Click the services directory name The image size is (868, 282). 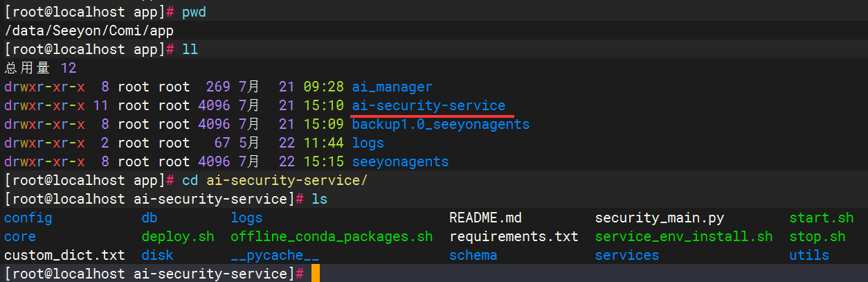[x=626, y=256]
